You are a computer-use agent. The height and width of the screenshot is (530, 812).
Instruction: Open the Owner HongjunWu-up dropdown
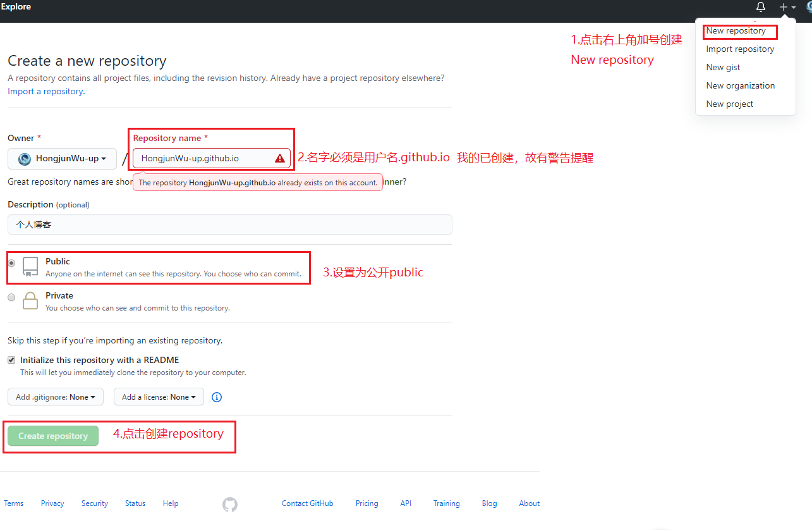click(62, 159)
